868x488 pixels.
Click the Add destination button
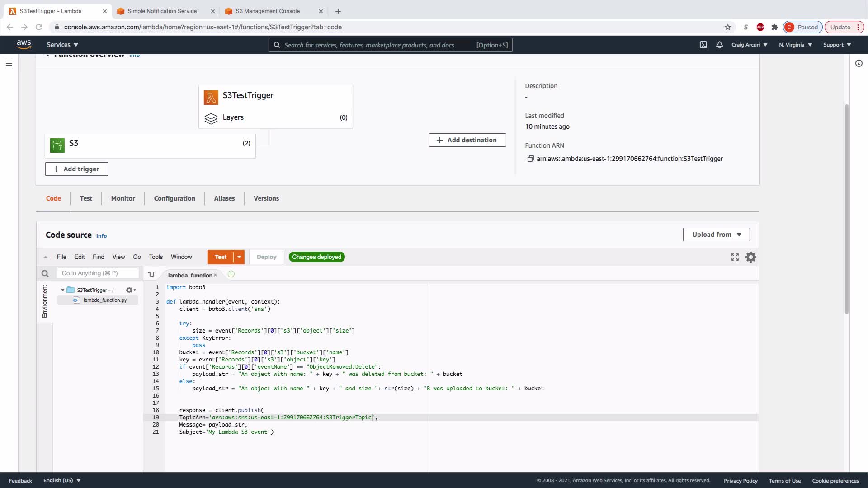click(467, 140)
